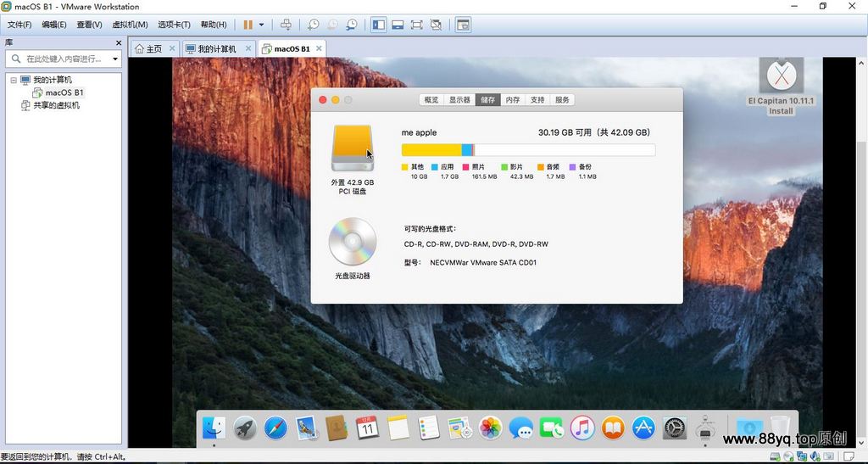Open the App Store icon in Dock
The image size is (868, 464).
pyautogui.click(x=644, y=428)
